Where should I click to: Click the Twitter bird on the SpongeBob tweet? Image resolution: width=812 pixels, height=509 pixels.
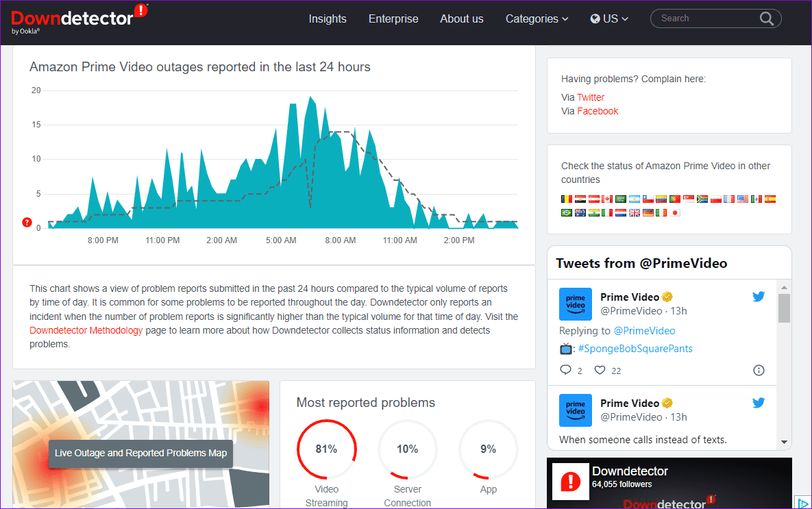759,297
